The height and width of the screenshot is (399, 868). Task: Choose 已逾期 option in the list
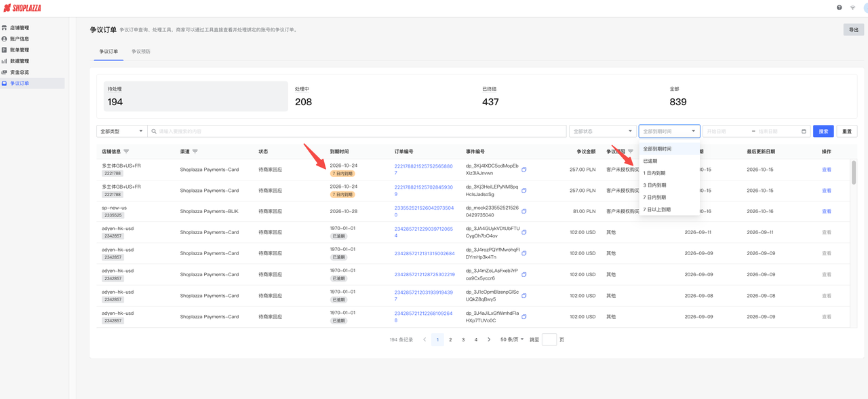[x=669, y=161]
